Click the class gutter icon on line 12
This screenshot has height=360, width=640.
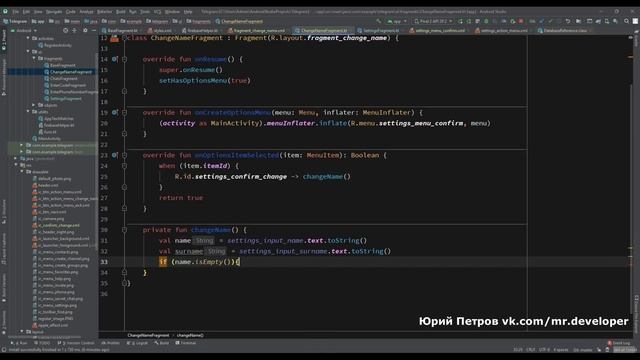coord(114,38)
